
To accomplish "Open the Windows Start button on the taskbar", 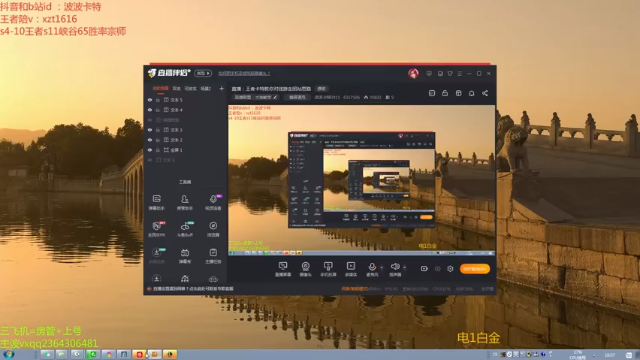I will point(8,354).
